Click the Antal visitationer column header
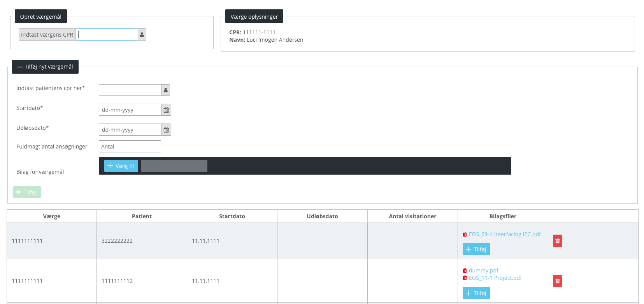Image resolution: width=644 pixels, height=304 pixels. click(x=412, y=216)
